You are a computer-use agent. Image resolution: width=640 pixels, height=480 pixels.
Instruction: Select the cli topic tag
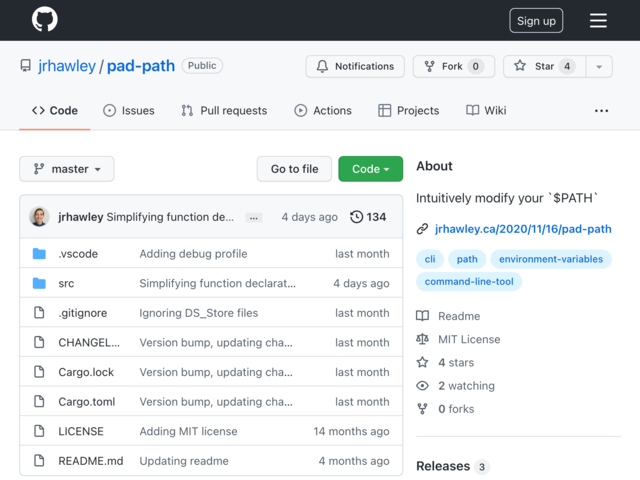pyautogui.click(x=430, y=259)
